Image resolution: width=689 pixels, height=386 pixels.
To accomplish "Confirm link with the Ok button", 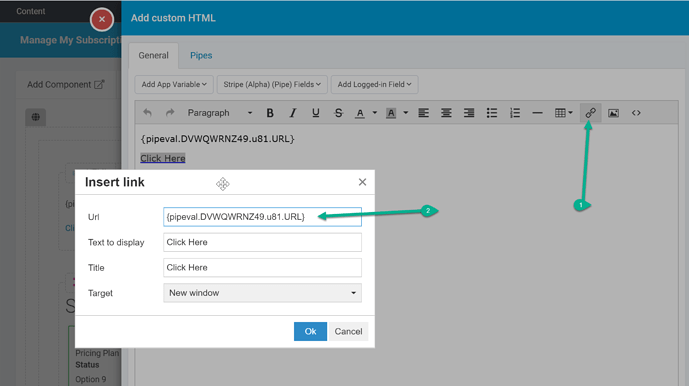I will point(310,331).
